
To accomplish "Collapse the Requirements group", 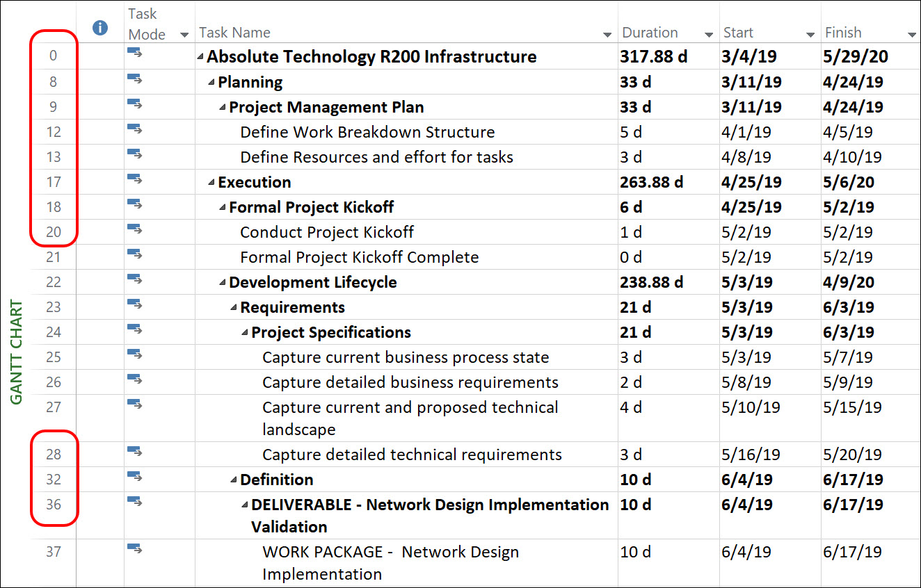I will click(x=234, y=308).
